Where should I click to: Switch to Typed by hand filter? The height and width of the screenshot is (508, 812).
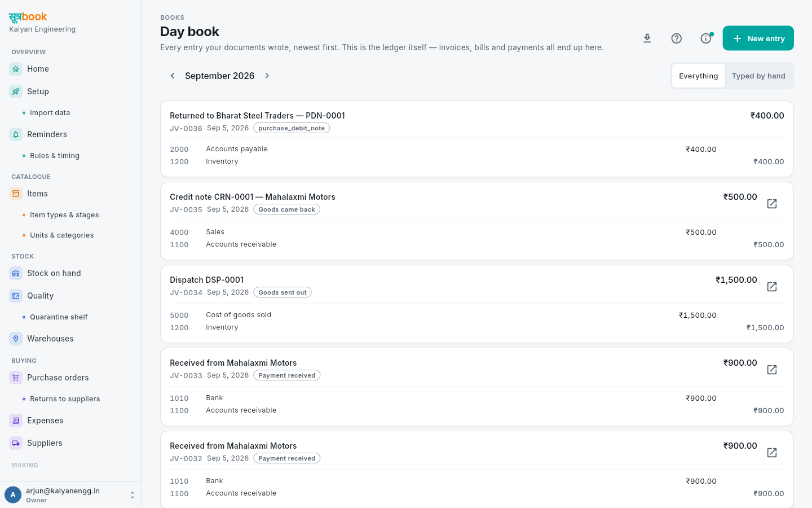click(x=758, y=76)
